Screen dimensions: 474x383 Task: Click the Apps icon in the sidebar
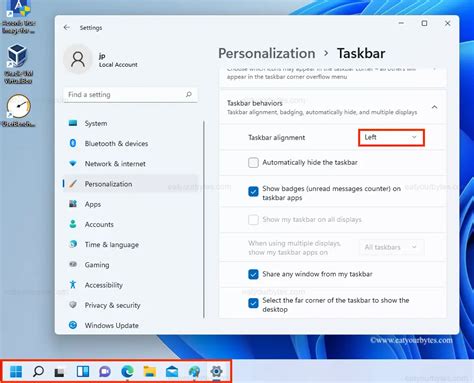[x=73, y=204]
